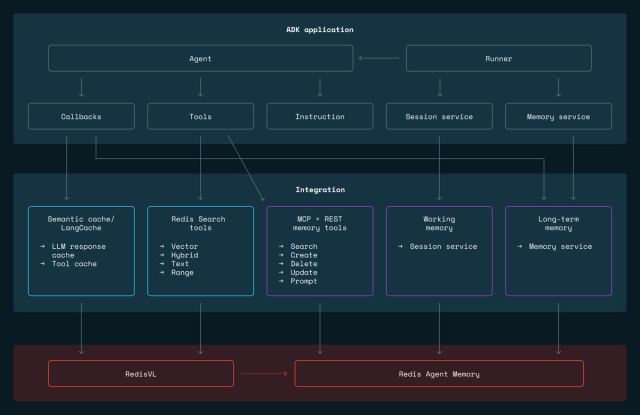Select the Redis Agent Memory box

tap(439, 373)
